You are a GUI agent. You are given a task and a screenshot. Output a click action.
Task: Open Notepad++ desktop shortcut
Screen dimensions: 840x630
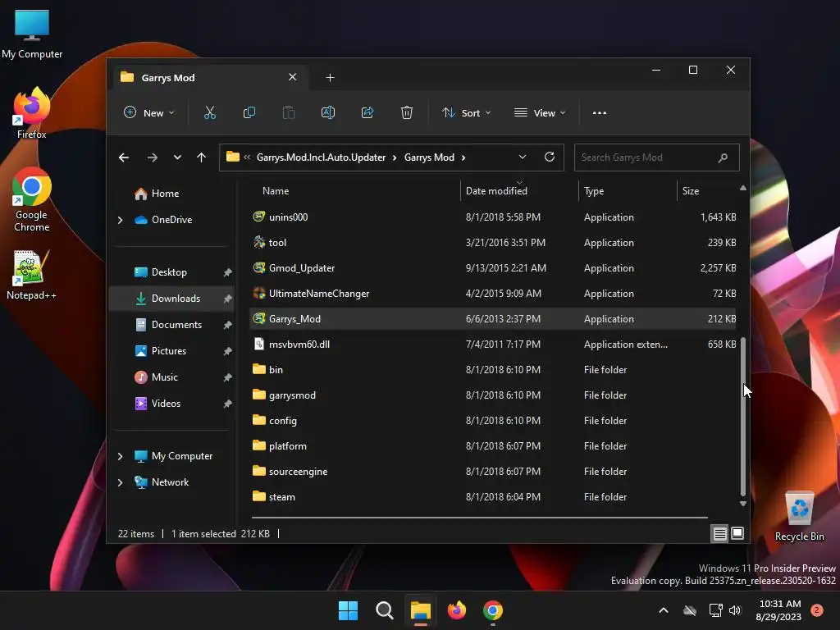(32, 276)
